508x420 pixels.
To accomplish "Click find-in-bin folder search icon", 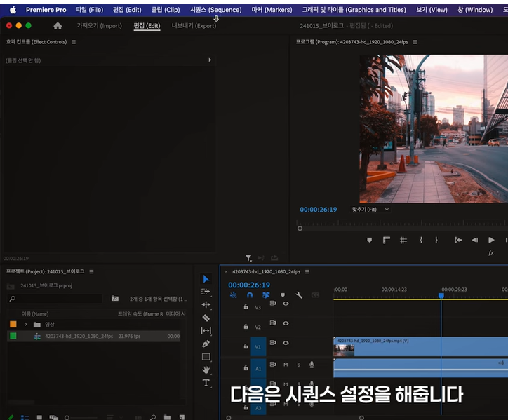I will pos(115,298).
